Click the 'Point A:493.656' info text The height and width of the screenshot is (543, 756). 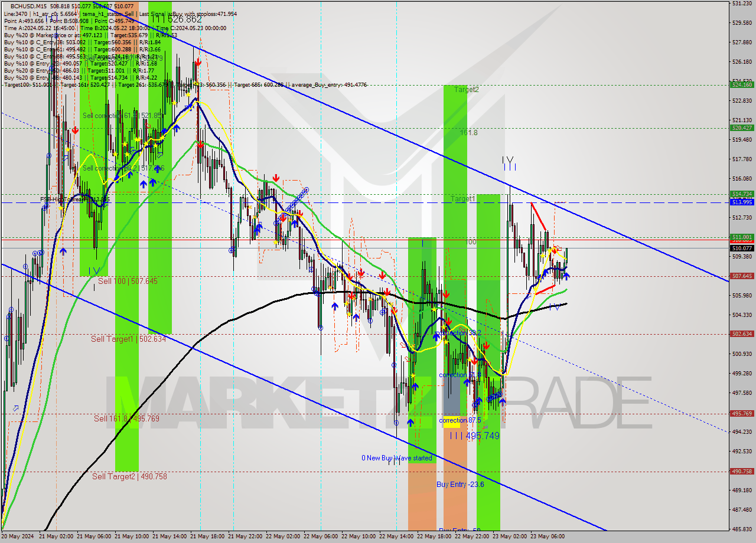tap(24, 21)
